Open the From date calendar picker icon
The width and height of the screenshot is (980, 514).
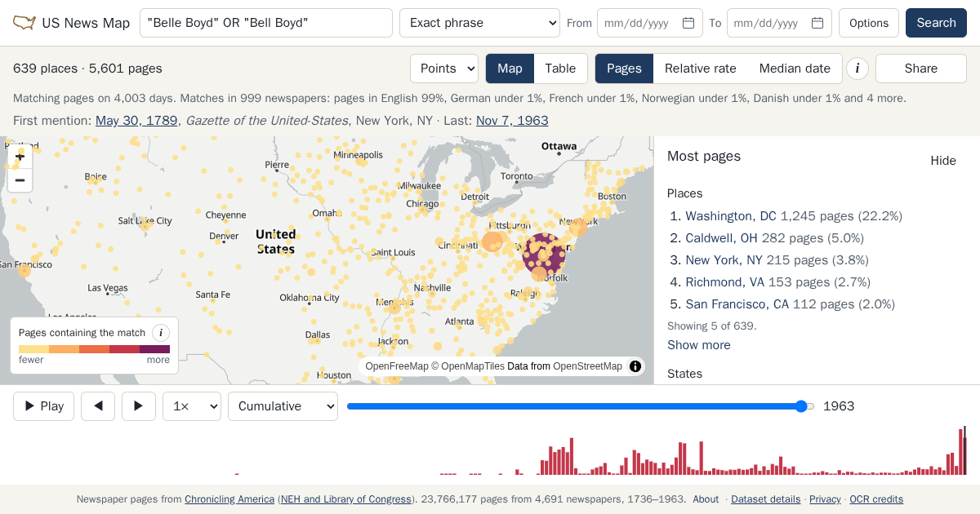(688, 23)
